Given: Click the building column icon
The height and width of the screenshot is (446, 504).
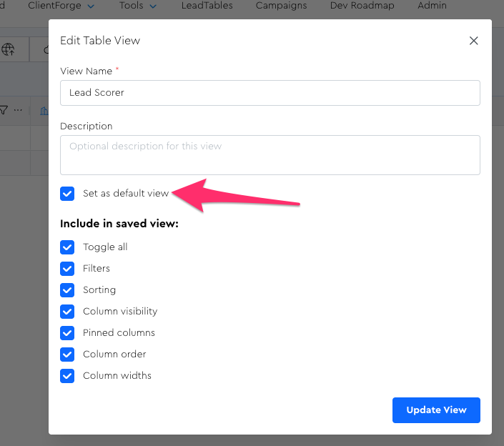Looking at the screenshot, I should [x=44, y=111].
